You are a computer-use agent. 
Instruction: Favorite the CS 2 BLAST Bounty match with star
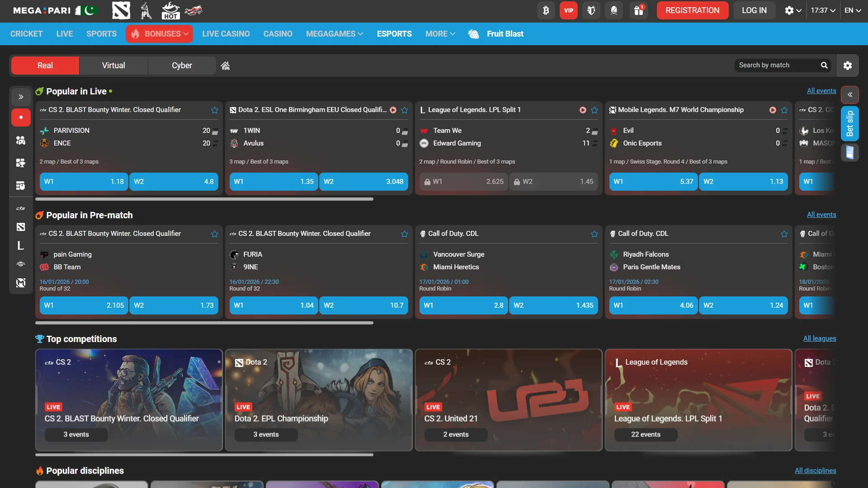pyautogui.click(x=214, y=110)
